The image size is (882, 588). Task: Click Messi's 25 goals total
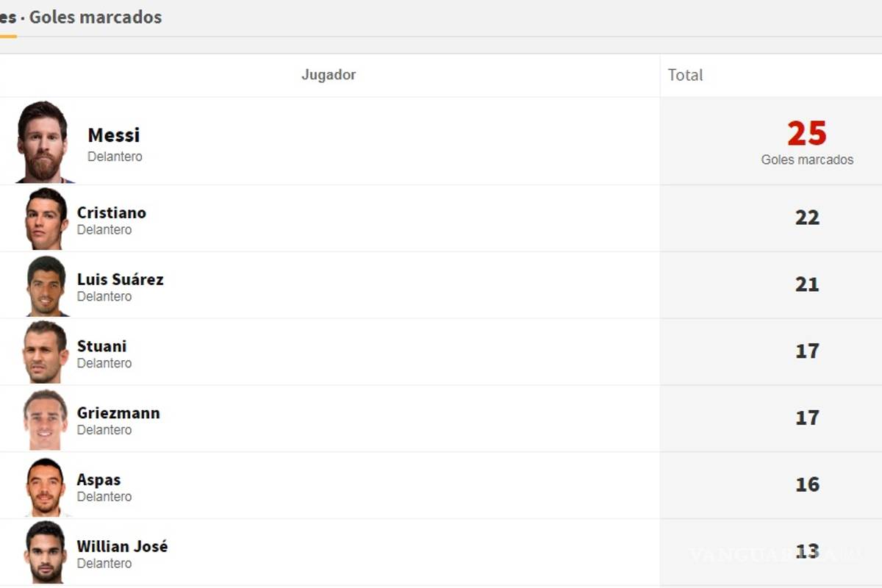point(807,135)
